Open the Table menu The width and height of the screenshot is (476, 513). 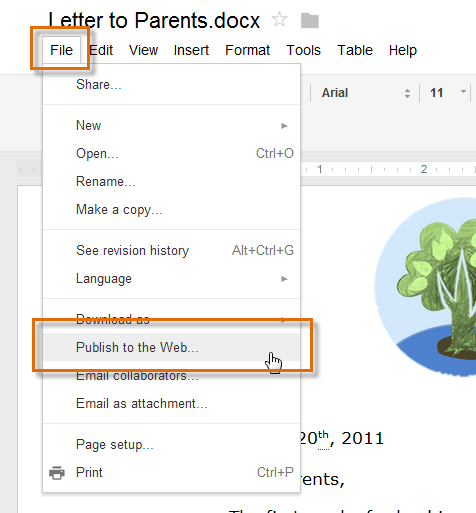tap(355, 50)
